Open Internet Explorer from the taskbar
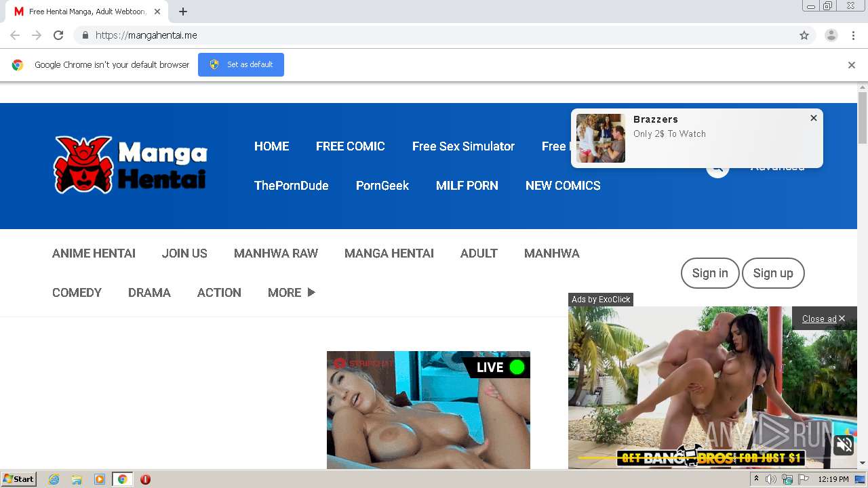This screenshot has width=868, height=488. point(54,479)
